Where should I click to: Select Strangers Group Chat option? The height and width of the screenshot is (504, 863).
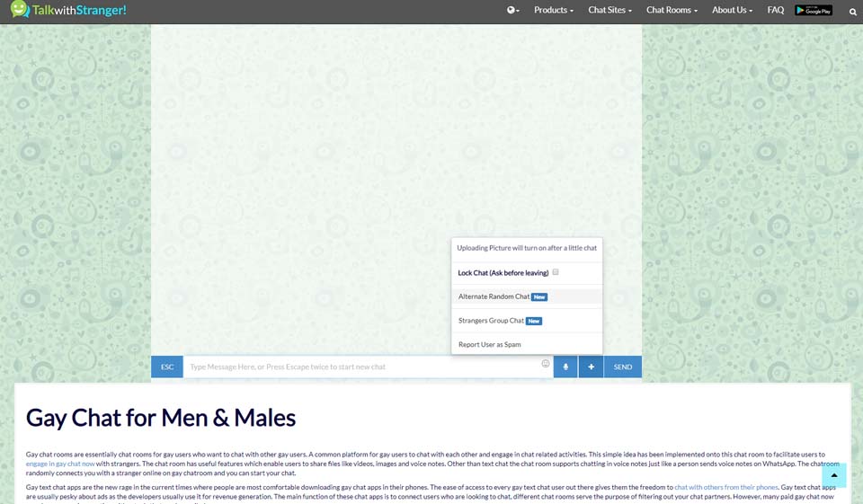[492, 321]
